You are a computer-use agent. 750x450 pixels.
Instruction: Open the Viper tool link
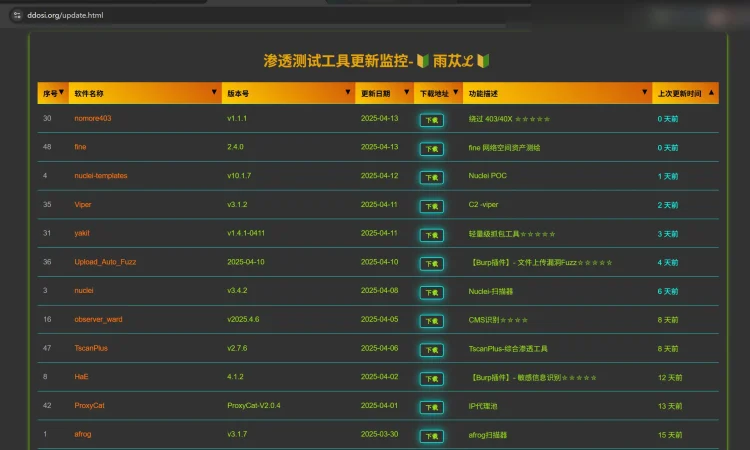(x=83, y=204)
